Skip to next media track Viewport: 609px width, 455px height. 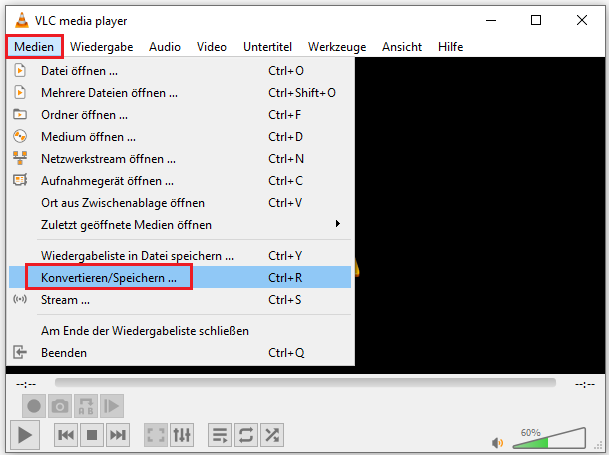pyautogui.click(x=118, y=435)
